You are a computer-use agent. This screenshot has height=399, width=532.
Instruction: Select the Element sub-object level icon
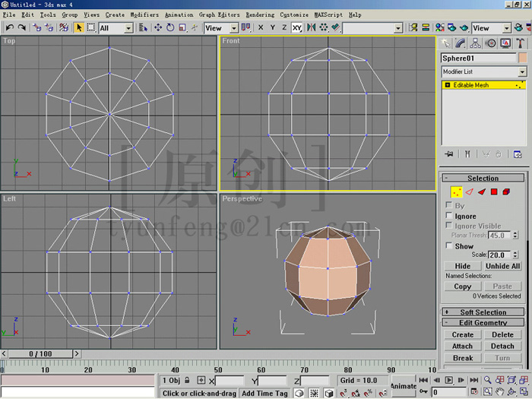click(x=506, y=192)
